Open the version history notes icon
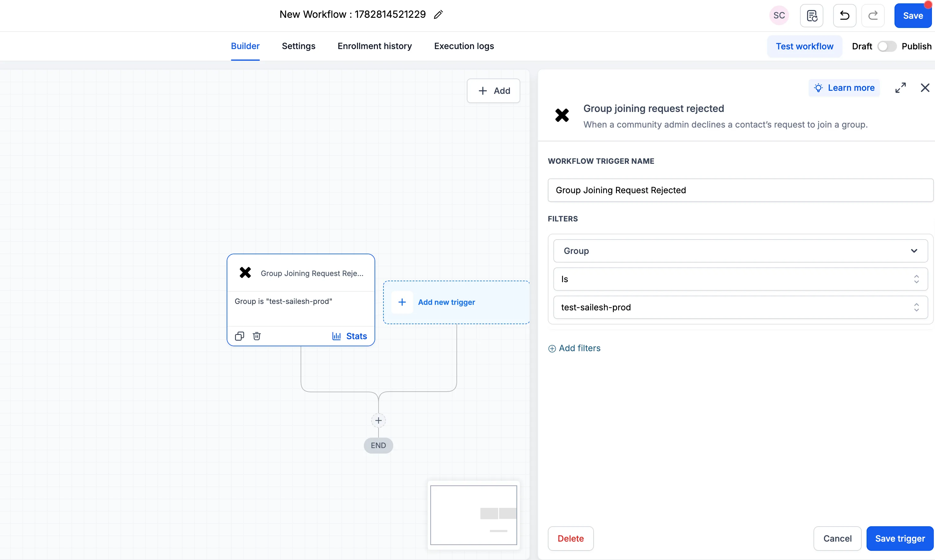Image resolution: width=935 pixels, height=560 pixels. click(x=812, y=15)
